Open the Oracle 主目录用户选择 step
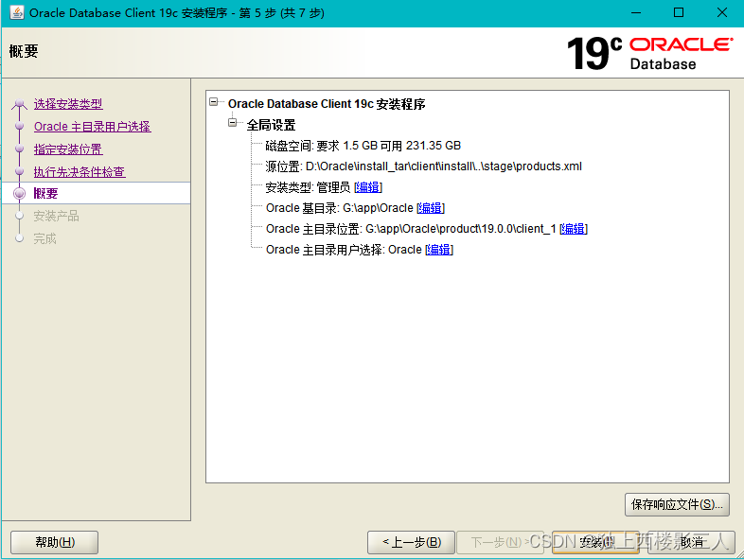This screenshot has height=560, width=744. pyautogui.click(x=93, y=127)
